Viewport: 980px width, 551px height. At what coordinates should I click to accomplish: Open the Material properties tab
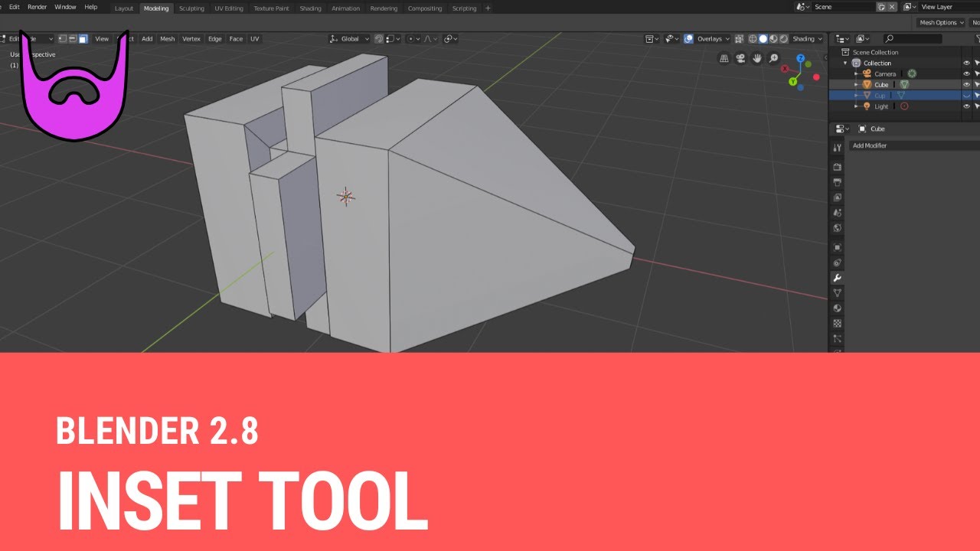tap(838, 308)
